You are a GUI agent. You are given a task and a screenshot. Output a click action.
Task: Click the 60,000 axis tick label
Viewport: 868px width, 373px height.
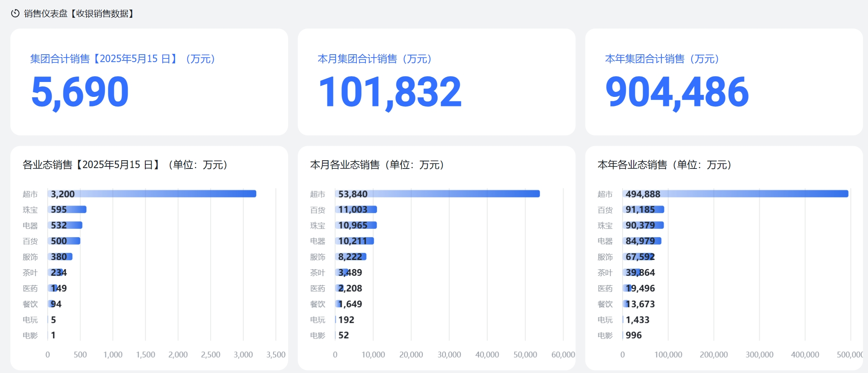point(563,355)
